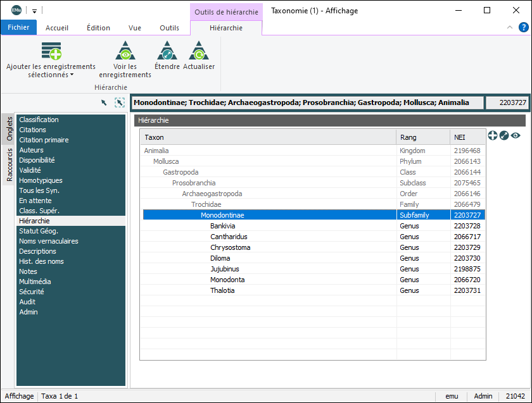Screen dimensions: 532x403
Task: Click the Étendre ribbon icon
Action: point(167,51)
